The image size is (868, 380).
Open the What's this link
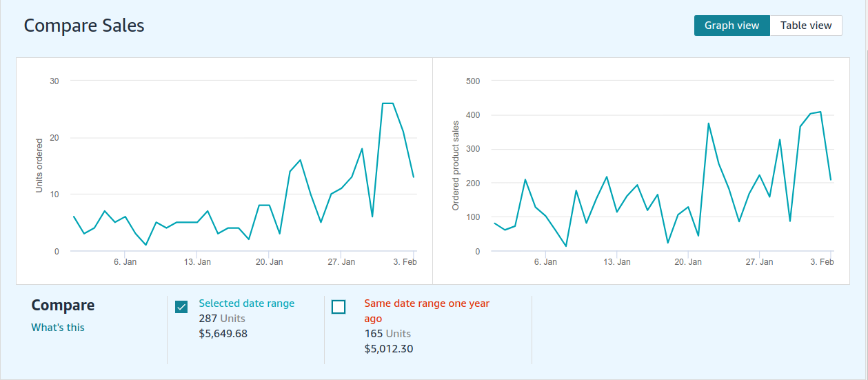point(58,328)
